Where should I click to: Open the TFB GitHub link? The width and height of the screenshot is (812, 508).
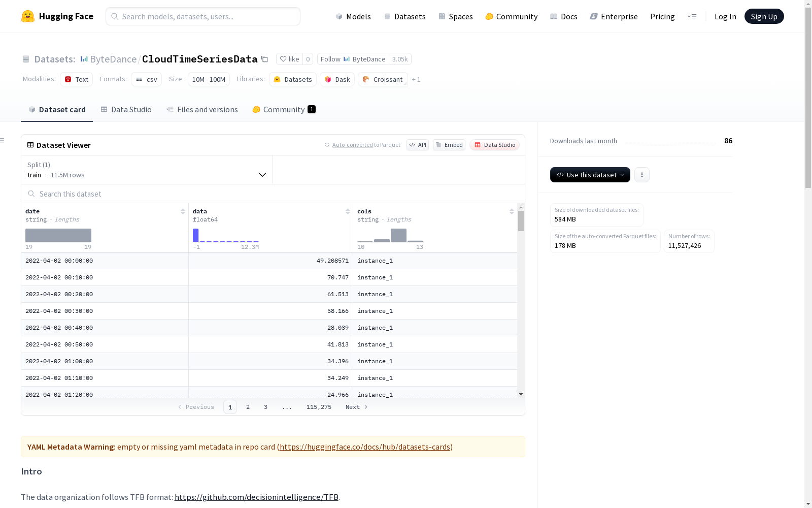[x=256, y=497]
